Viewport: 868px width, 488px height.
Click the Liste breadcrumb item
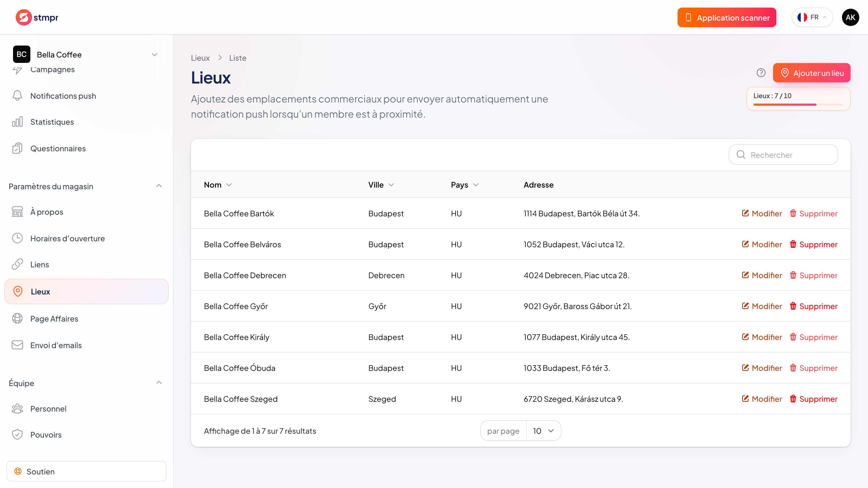pyautogui.click(x=238, y=57)
